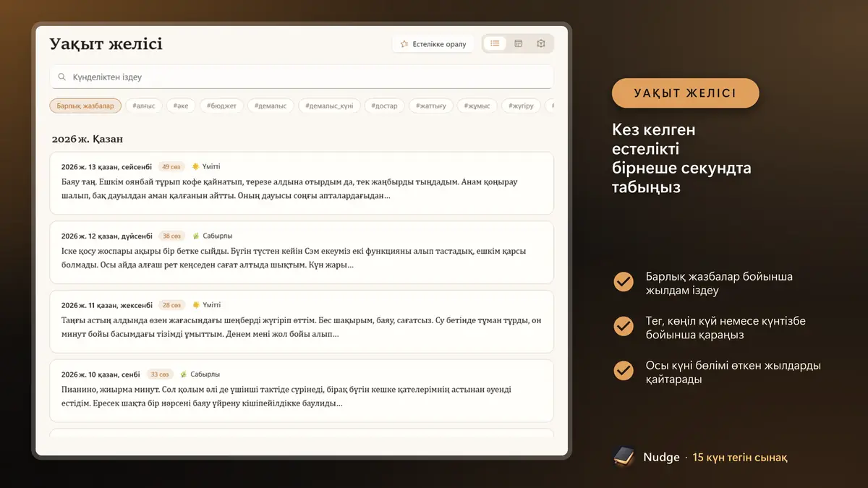This screenshot has height=488, width=868.
Task: Filter by the #алғыс tag
Action: (144, 106)
